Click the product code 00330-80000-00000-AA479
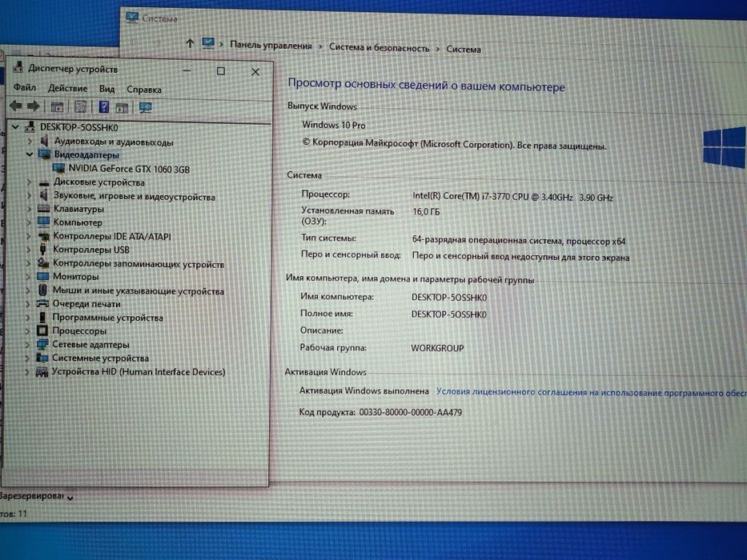747x560 pixels. (x=410, y=412)
